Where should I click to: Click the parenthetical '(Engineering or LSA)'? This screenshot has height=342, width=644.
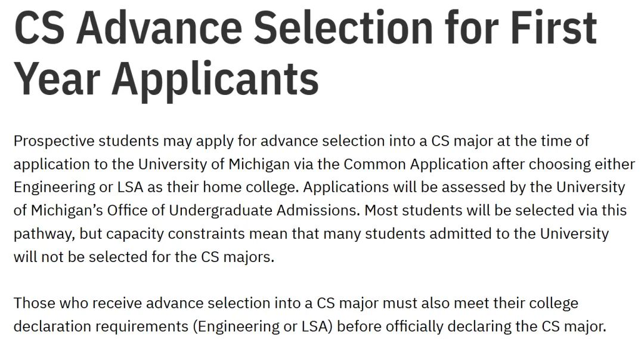[x=263, y=326]
